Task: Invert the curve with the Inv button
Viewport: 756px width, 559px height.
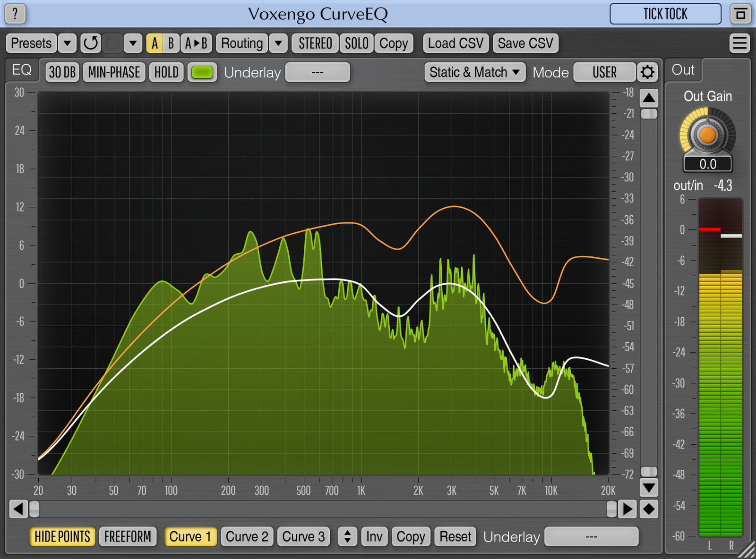Action: coord(374,536)
